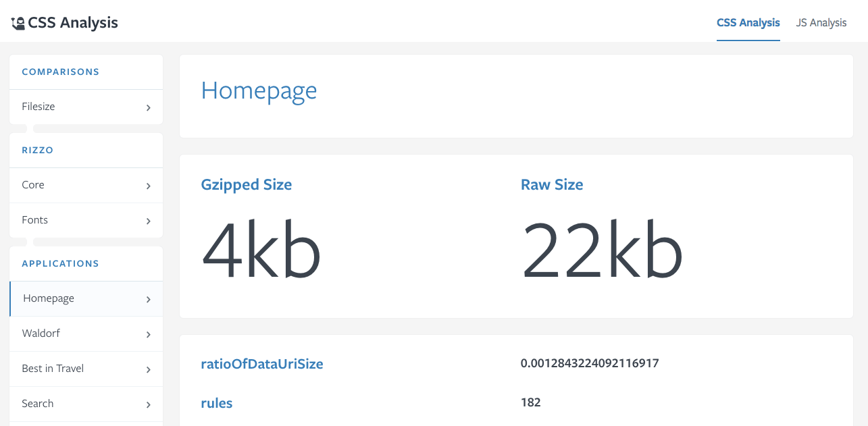
Task: Open the ratioOfDataUriSize metric link
Action: [262, 363]
